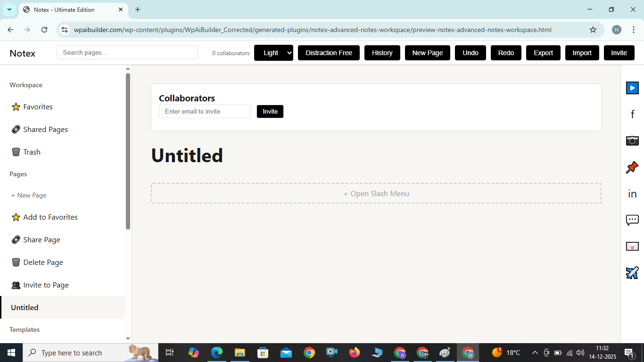Click the red pushpin icon

(x=632, y=167)
